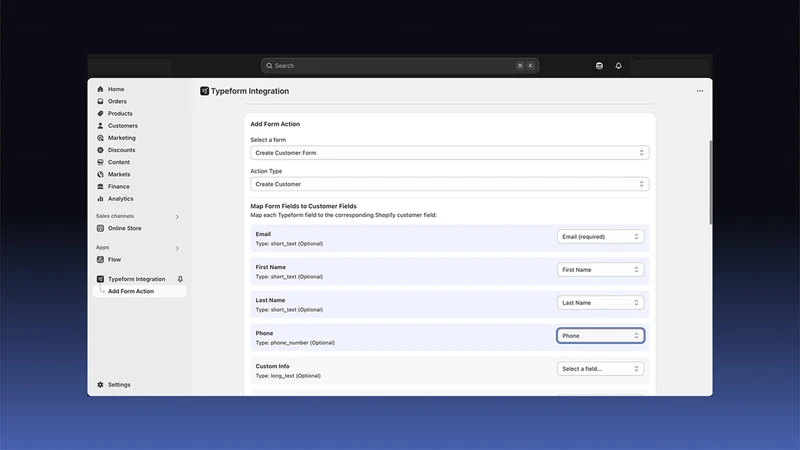The height and width of the screenshot is (450, 800).
Task: Click the Orders inbox icon
Action: [x=100, y=101]
